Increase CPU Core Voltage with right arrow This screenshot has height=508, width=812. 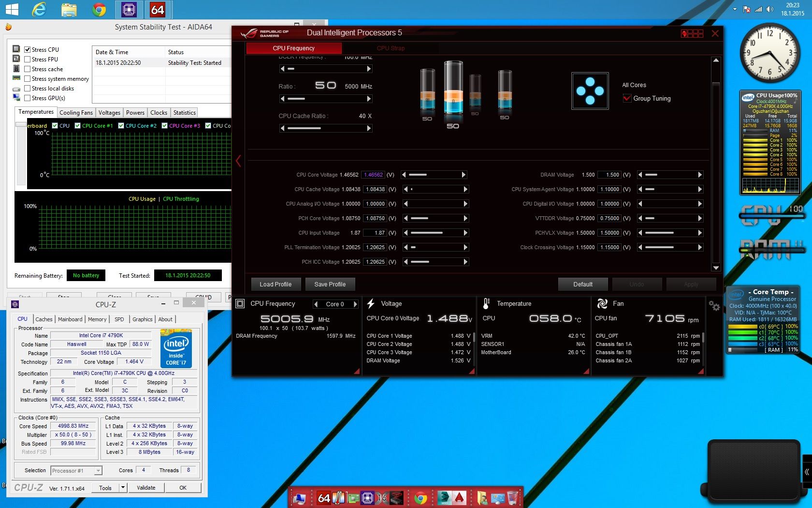point(464,175)
